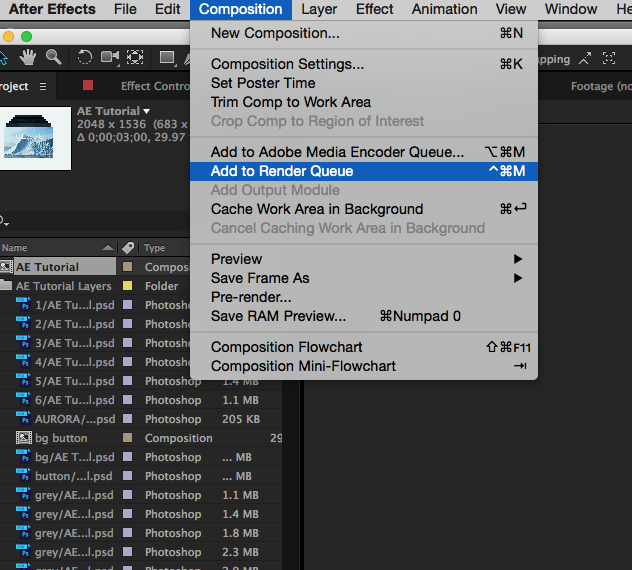Choose Add to Render Queue

pyautogui.click(x=364, y=171)
